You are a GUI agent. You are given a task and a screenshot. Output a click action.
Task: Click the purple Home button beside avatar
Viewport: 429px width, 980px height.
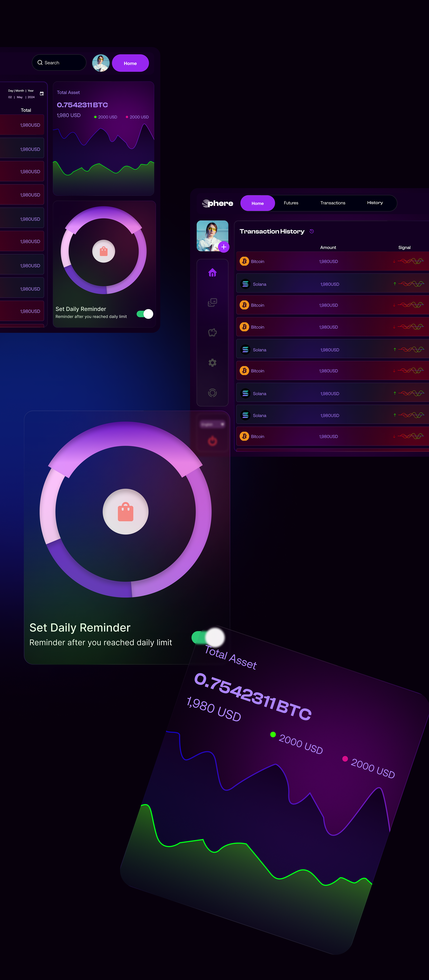coord(130,63)
